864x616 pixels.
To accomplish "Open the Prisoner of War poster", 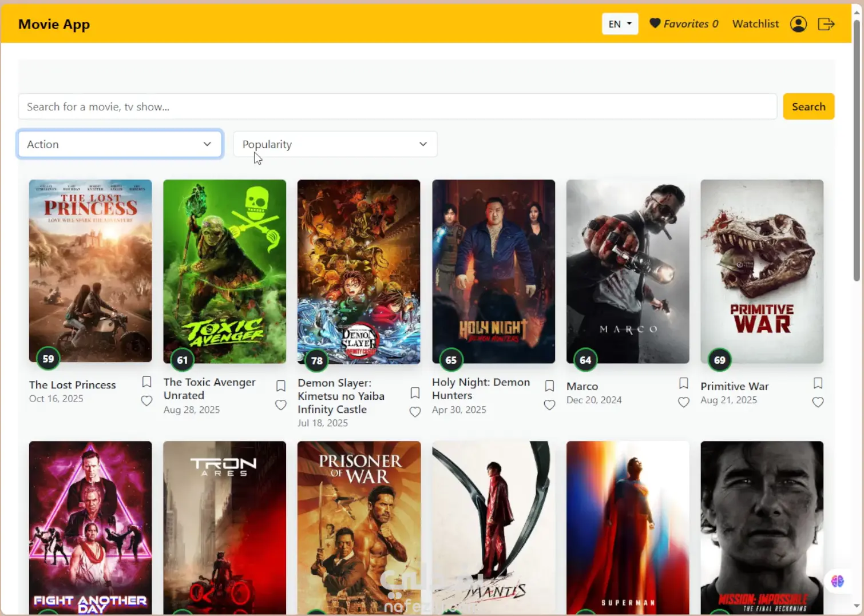I will tap(359, 528).
